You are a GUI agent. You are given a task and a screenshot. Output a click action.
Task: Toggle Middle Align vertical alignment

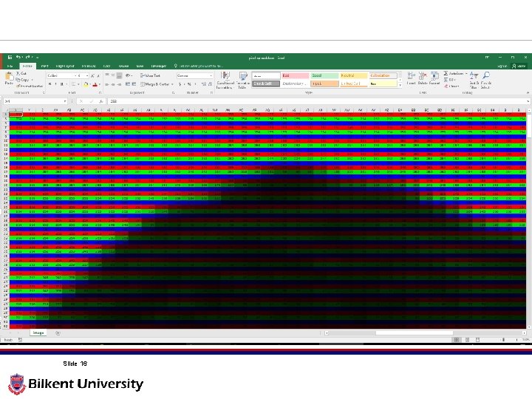click(113, 75)
